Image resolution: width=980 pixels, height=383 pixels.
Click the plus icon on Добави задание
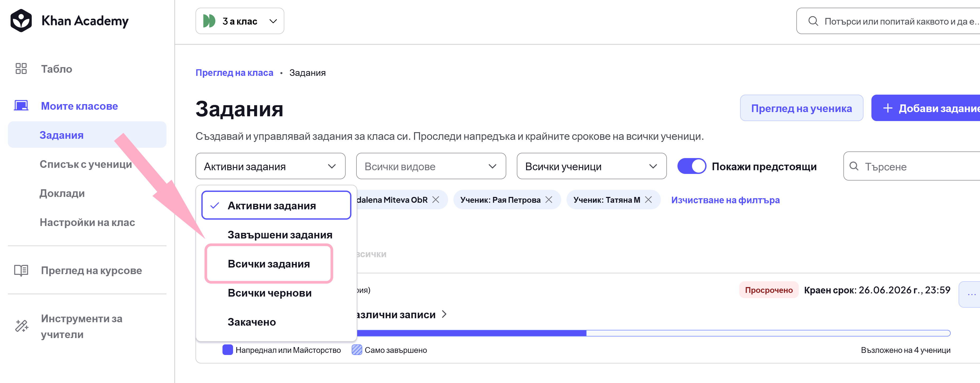tap(888, 108)
